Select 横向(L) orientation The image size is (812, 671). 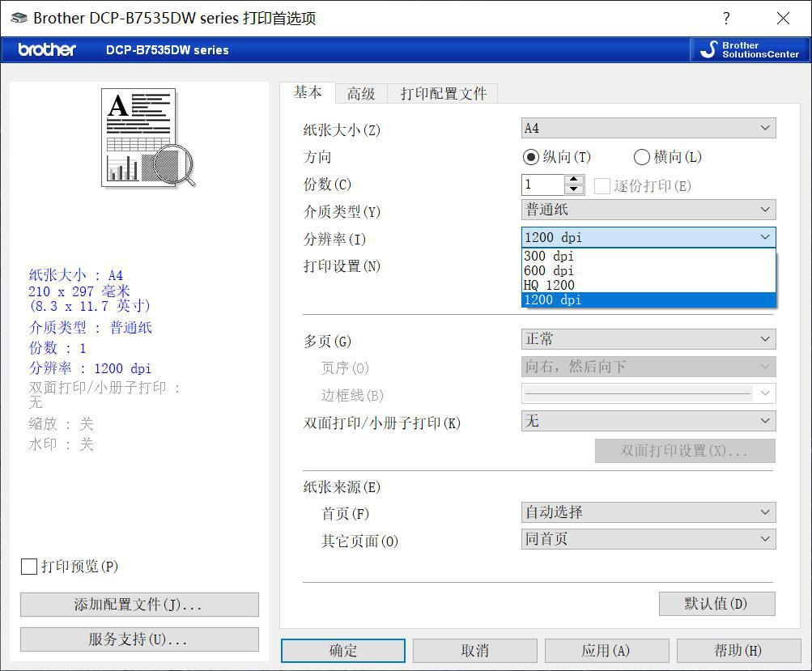[641, 157]
